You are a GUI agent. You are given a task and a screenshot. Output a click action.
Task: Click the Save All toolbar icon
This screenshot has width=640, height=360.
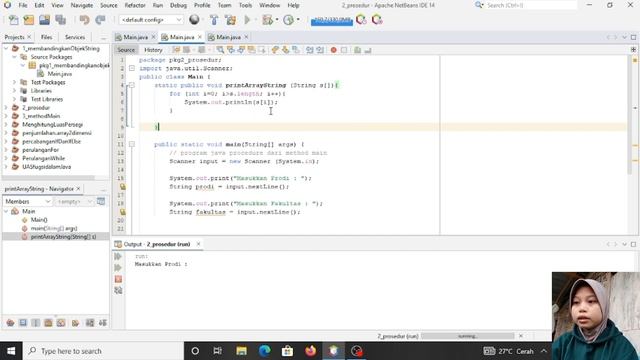click(60, 20)
